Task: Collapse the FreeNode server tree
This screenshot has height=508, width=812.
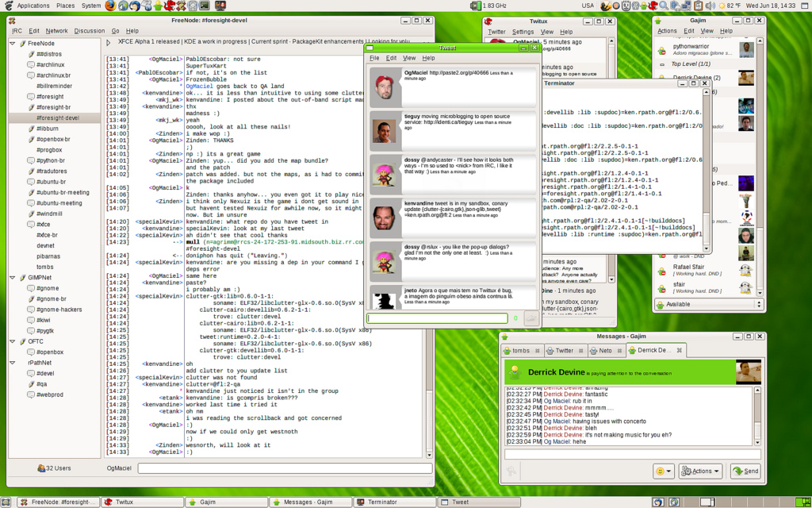Action: pos(13,44)
